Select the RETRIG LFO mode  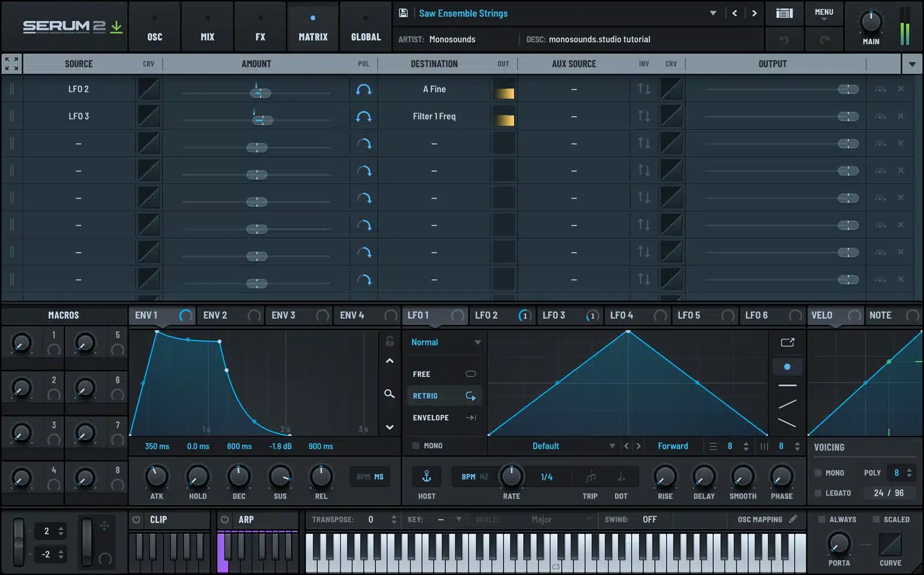pyautogui.click(x=445, y=396)
